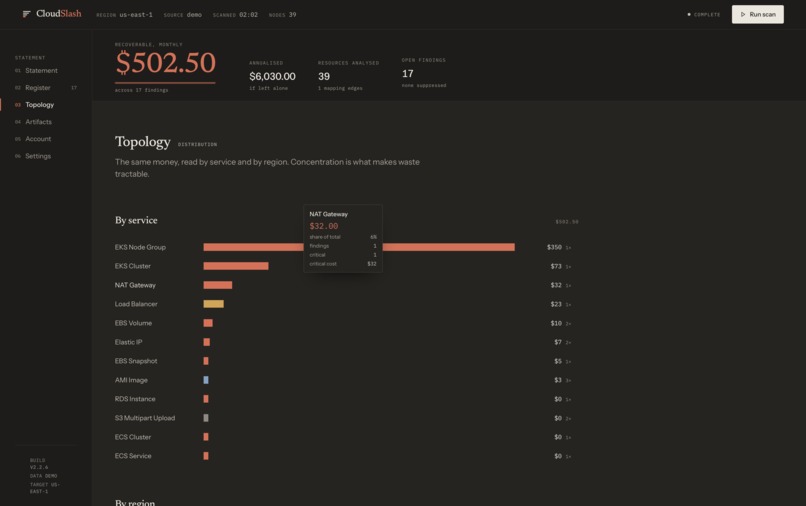This screenshot has height=506, width=806.
Task: Select the ECS Cluster label
Action: (x=133, y=437)
